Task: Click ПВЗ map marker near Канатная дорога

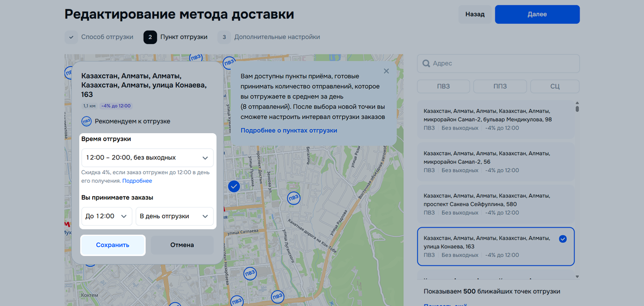Action: coord(294,198)
